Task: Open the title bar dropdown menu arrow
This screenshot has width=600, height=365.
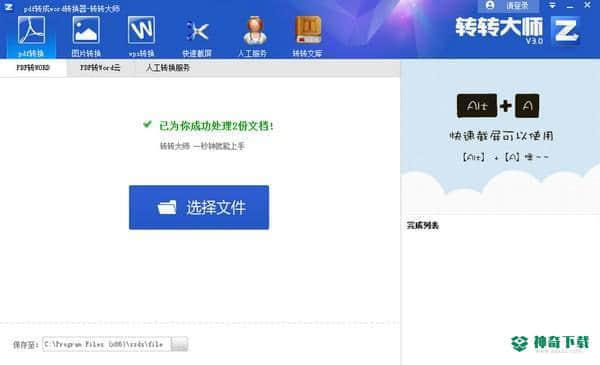Action: click(x=552, y=5)
